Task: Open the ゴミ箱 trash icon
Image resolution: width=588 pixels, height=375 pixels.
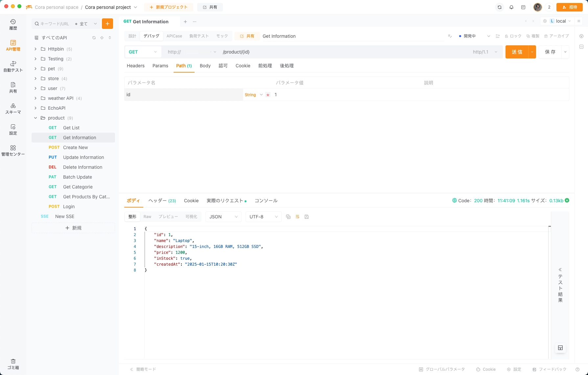Action: pos(13,364)
